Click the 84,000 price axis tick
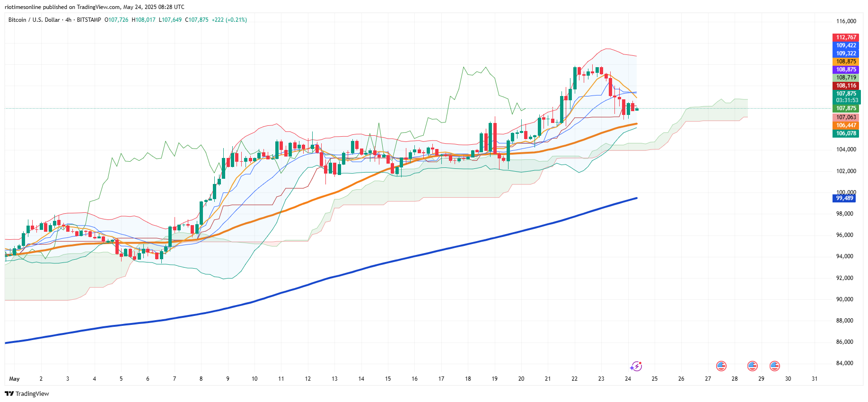This screenshot has width=868, height=402. (x=845, y=363)
